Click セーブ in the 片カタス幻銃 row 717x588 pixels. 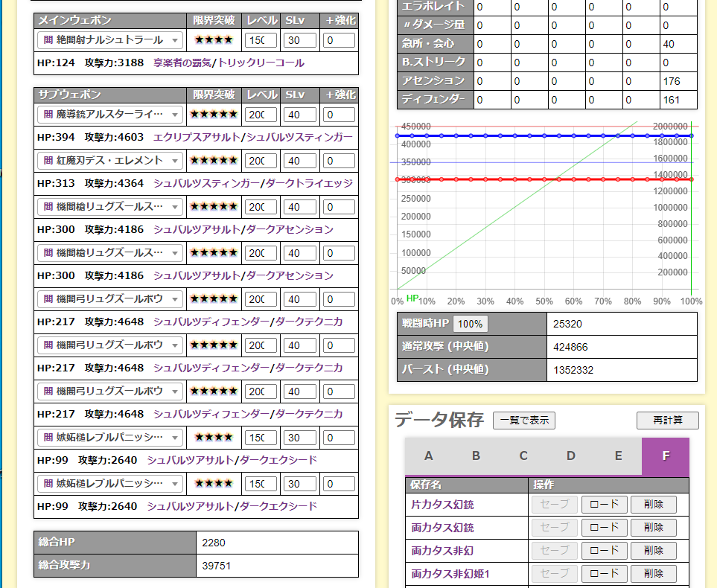(x=554, y=505)
